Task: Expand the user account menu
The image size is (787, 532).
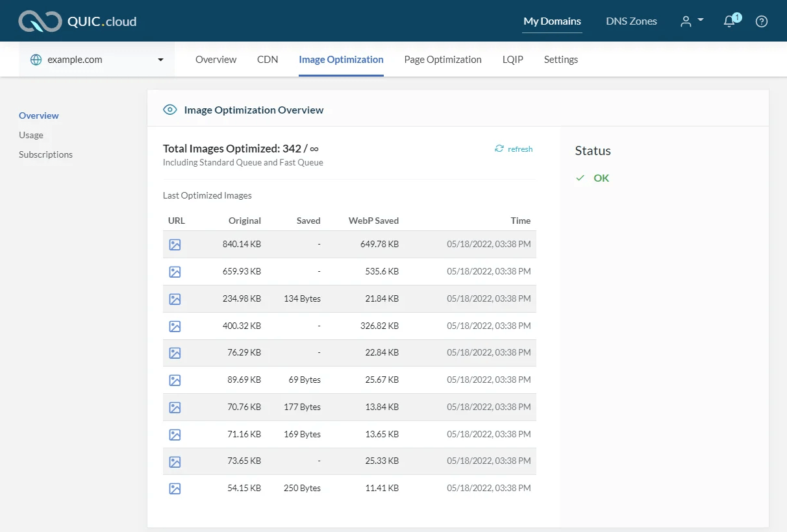Action: 691,21
